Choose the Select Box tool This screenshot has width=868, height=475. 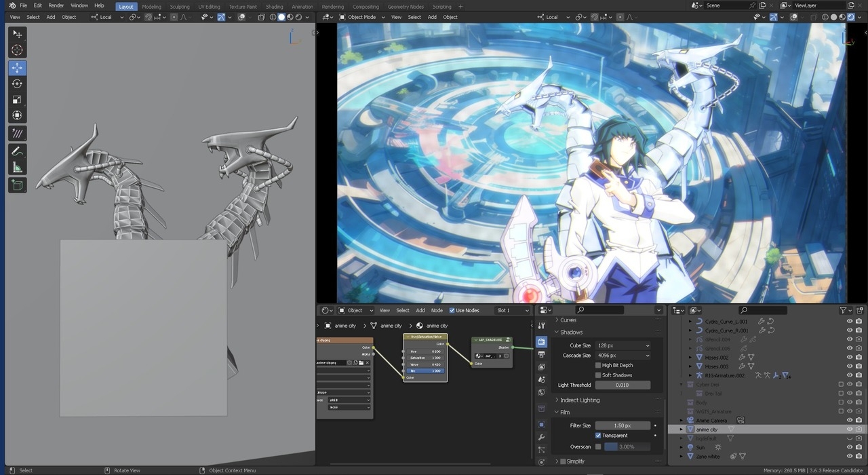pos(18,34)
